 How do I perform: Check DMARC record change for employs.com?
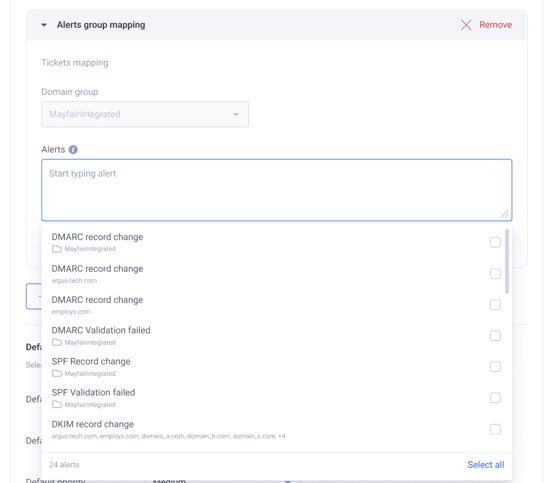tap(495, 305)
